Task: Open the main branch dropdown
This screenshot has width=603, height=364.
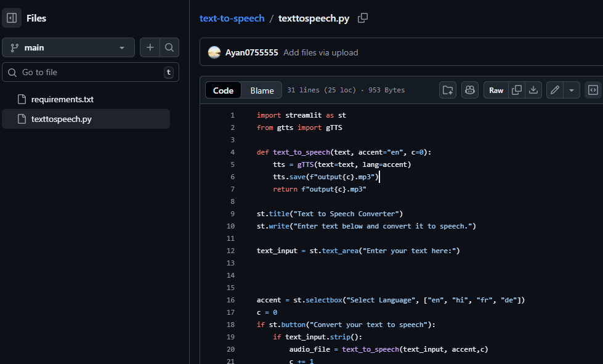Action: coord(68,47)
